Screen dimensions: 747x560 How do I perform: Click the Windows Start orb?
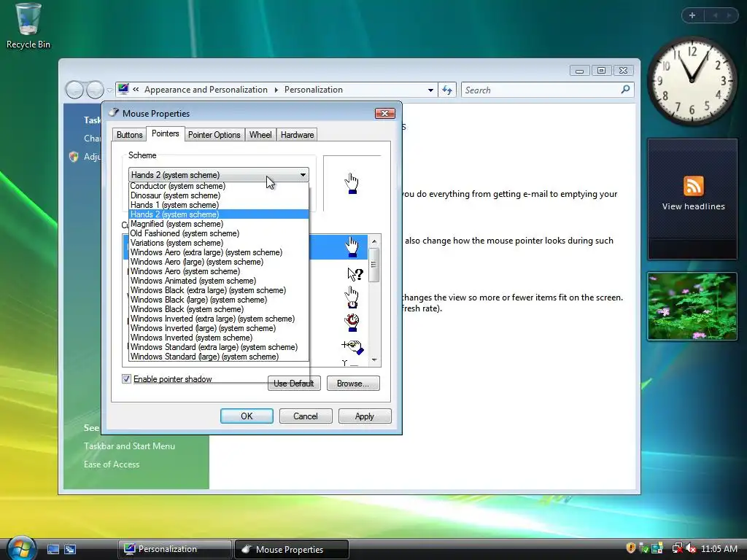point(20,548)
